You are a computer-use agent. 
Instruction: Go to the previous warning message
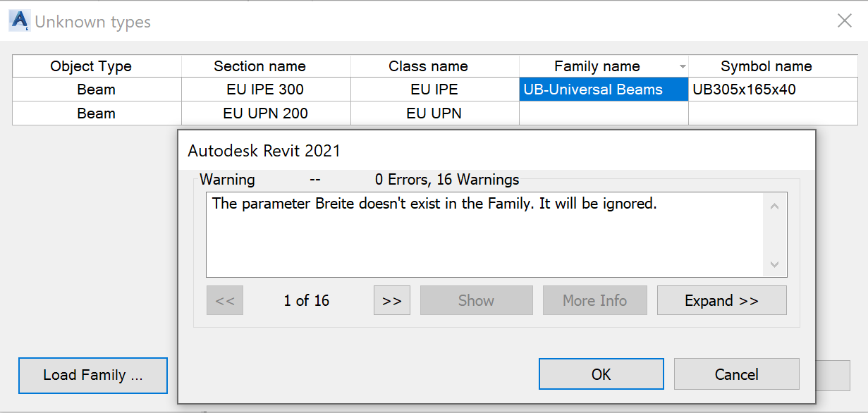(x=225, y=300)
